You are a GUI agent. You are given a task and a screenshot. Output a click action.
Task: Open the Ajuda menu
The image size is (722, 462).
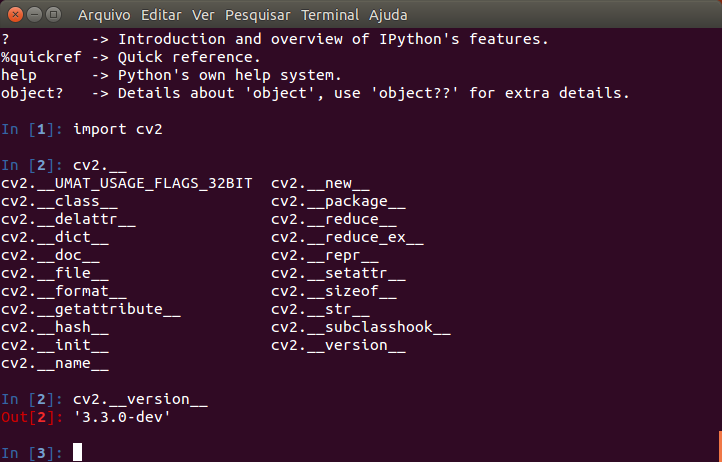pos(388,15)
